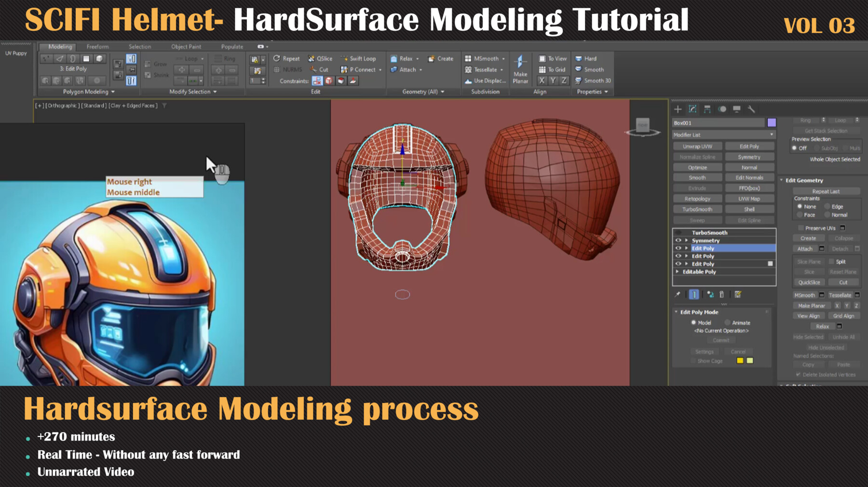Apply the TurboSmooth modifier button
The image size is (868, 487).
(x=697, y=209)
